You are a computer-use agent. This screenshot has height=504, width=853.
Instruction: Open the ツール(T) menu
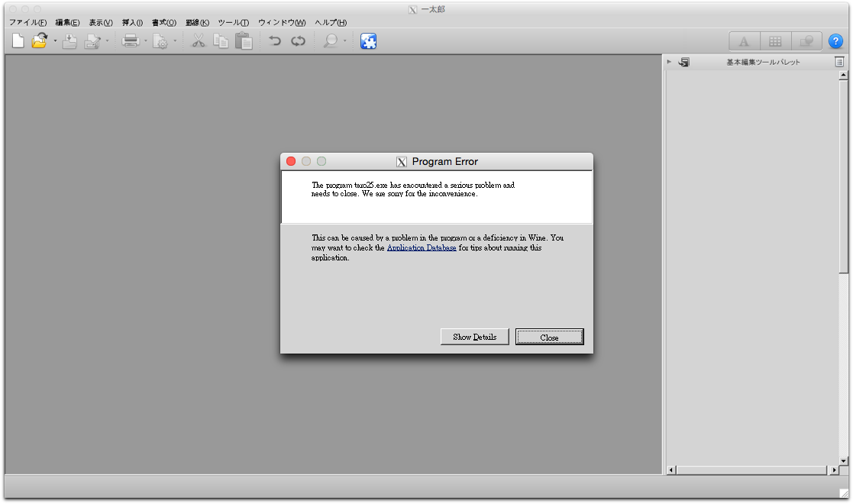tap(234, 22)
